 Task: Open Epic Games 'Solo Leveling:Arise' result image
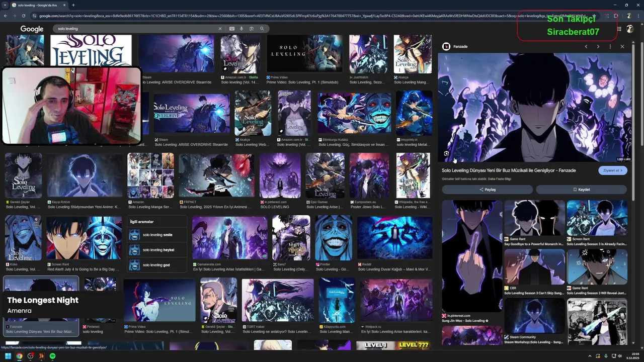(325, 175)
